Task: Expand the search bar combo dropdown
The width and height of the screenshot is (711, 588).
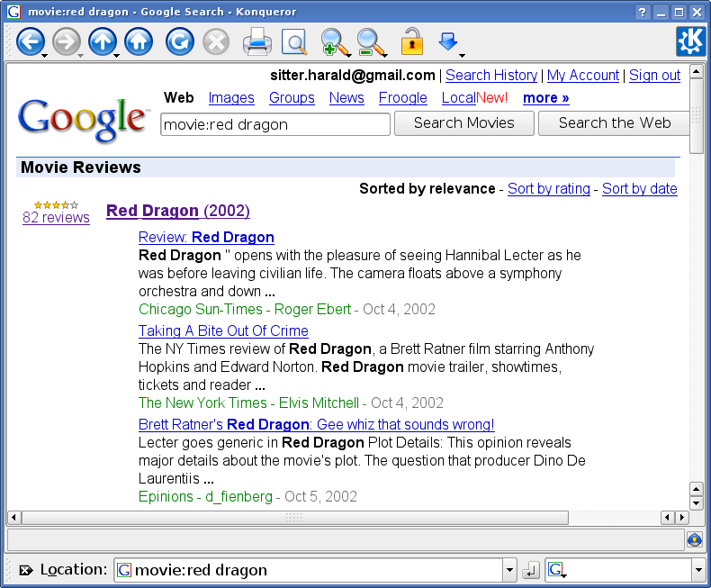Action: (x=698, y=570)
